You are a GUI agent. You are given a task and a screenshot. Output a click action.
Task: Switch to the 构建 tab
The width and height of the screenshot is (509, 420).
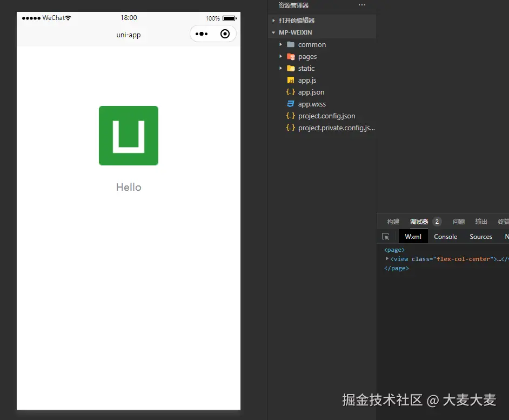[393, 222]
